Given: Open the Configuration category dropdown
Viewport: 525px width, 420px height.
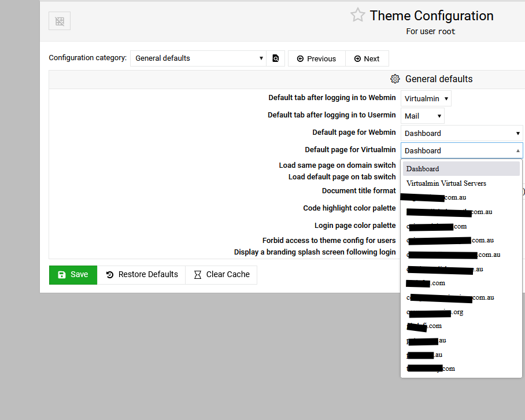Looking at the screenshot, I should tap(198, 58).
